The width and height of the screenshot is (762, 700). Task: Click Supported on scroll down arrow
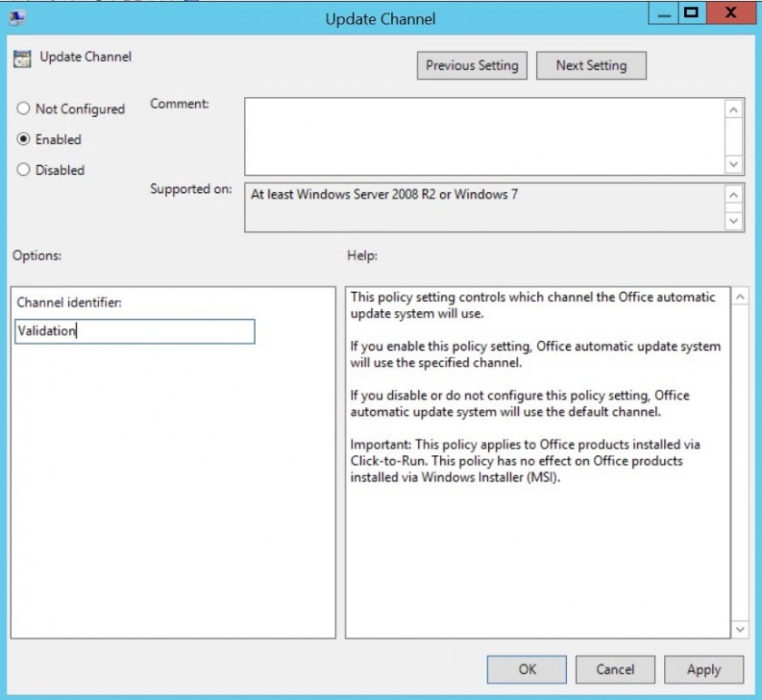point(733,221)
